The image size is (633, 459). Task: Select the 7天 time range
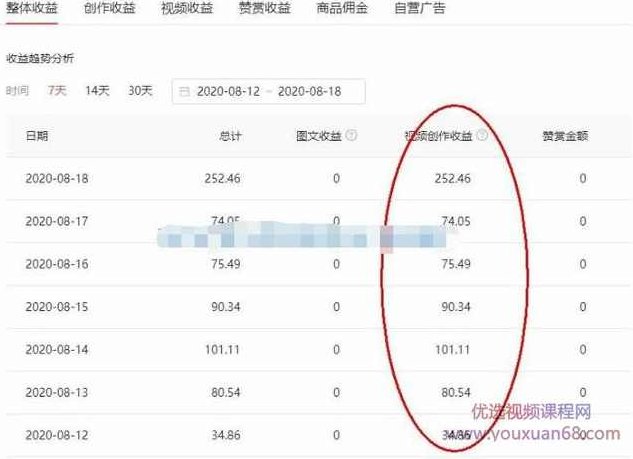(x=57, y=90)
